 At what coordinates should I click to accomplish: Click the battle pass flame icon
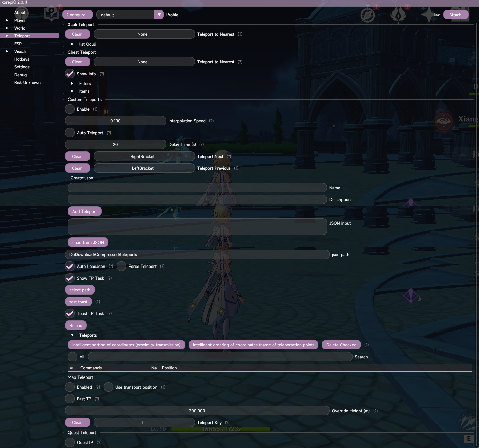tap(398, 15)
